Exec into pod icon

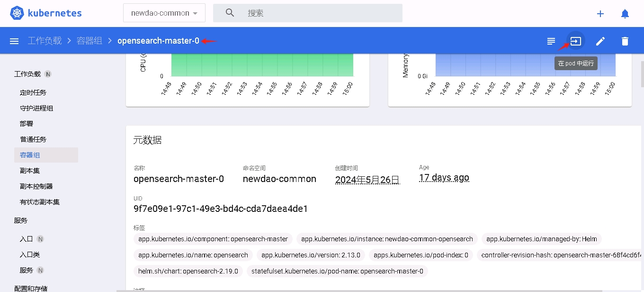coord(576,41)
